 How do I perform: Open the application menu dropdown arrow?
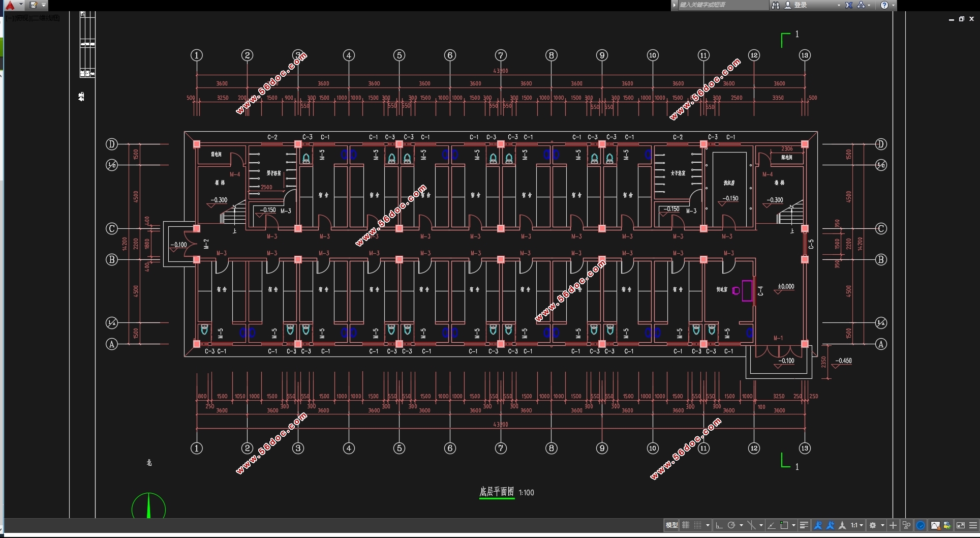coord(21,5)
